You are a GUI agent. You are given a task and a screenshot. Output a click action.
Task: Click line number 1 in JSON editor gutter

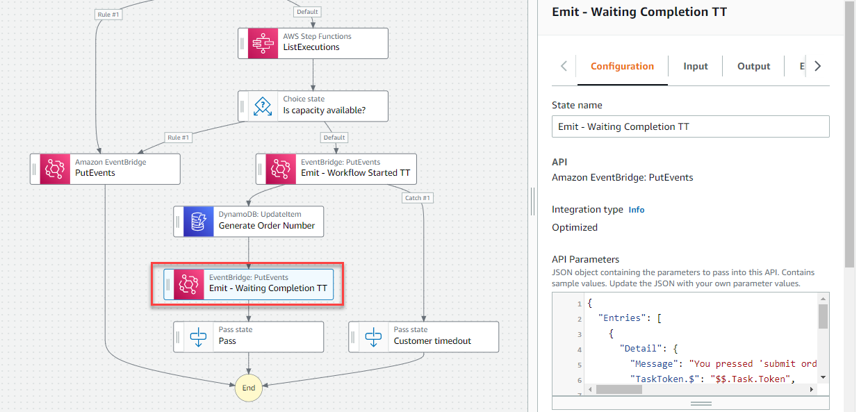579,304
